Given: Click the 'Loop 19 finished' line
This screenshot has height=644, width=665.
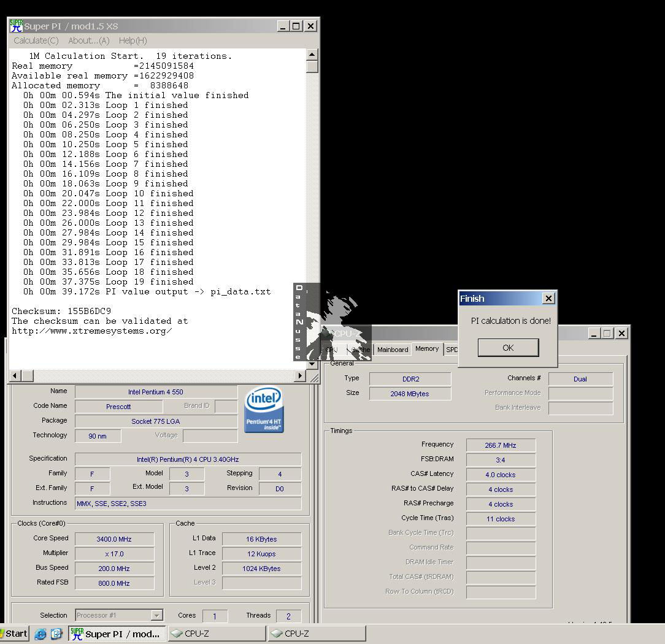Looking at the screenshot, I should click(x=108, y=282).
